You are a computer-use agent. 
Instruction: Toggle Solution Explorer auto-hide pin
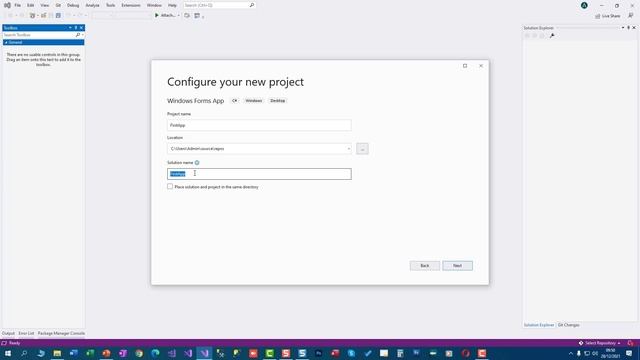click(629, 28)
